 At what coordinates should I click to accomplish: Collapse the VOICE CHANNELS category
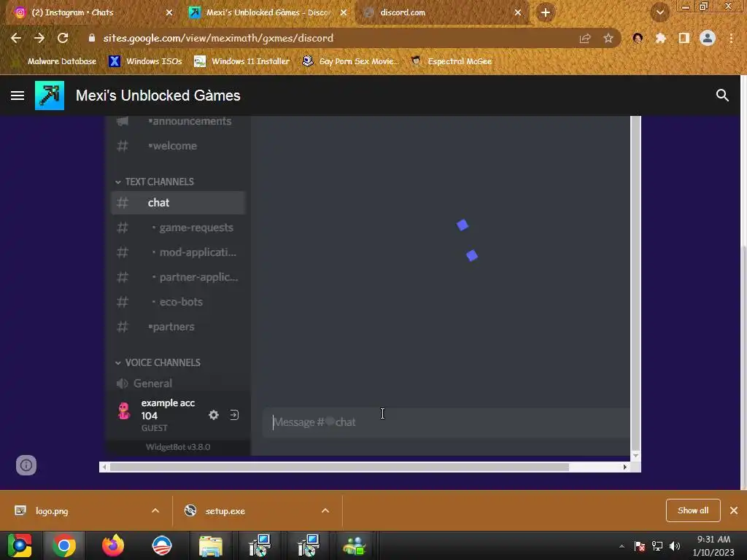158,363
